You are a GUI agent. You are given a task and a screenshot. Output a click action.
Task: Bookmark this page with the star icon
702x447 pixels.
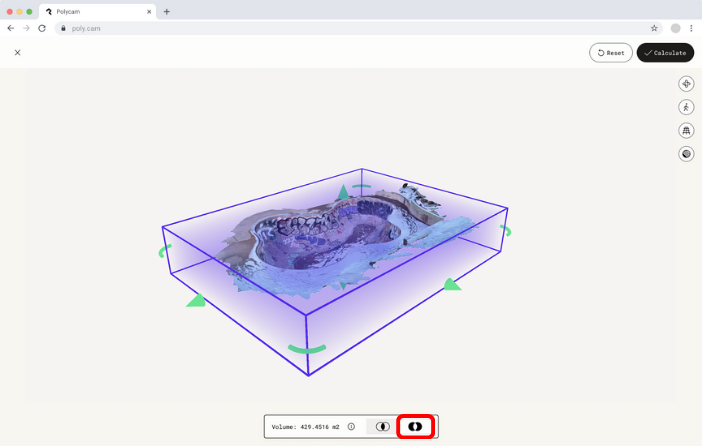point(654,28)
